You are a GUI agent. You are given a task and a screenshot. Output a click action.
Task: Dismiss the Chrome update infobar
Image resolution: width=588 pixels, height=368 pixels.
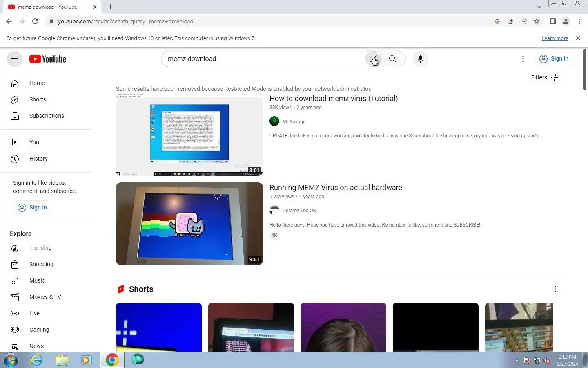578,38
